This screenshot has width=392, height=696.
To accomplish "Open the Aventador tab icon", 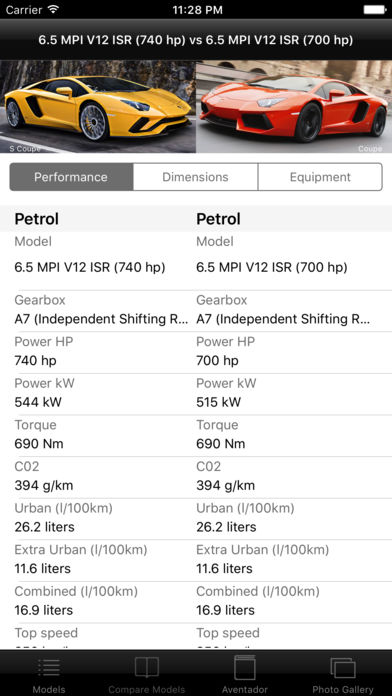I will pyautogui.click(x=245, y=667).
